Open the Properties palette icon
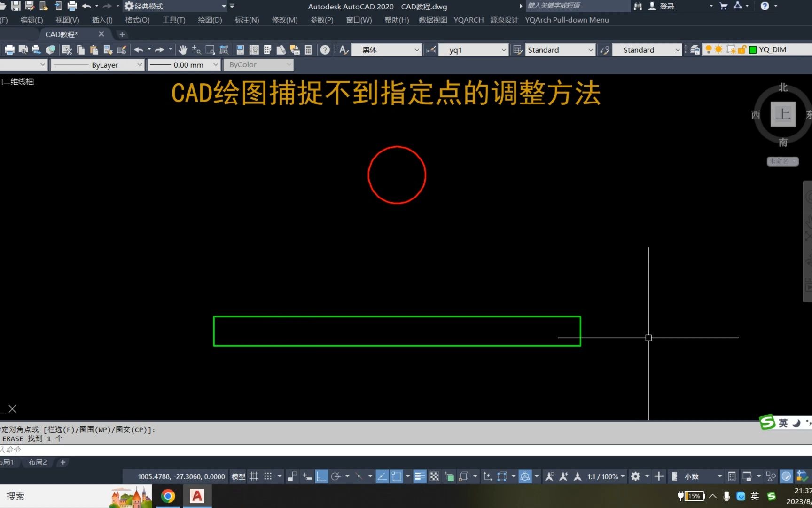 240,50
